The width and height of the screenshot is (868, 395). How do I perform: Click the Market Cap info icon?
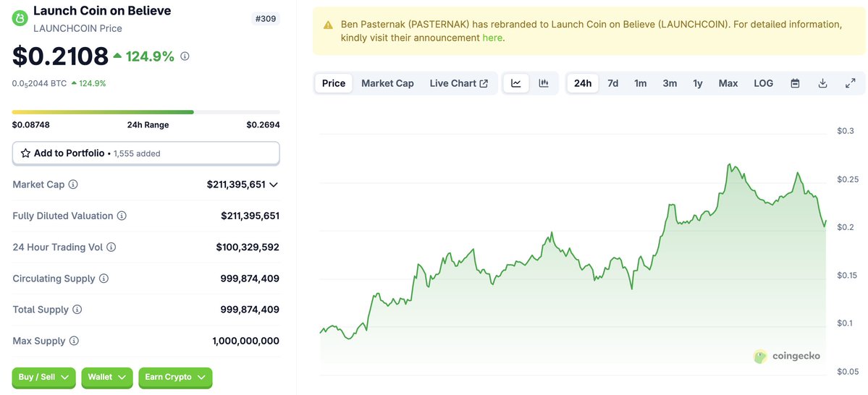73,184
